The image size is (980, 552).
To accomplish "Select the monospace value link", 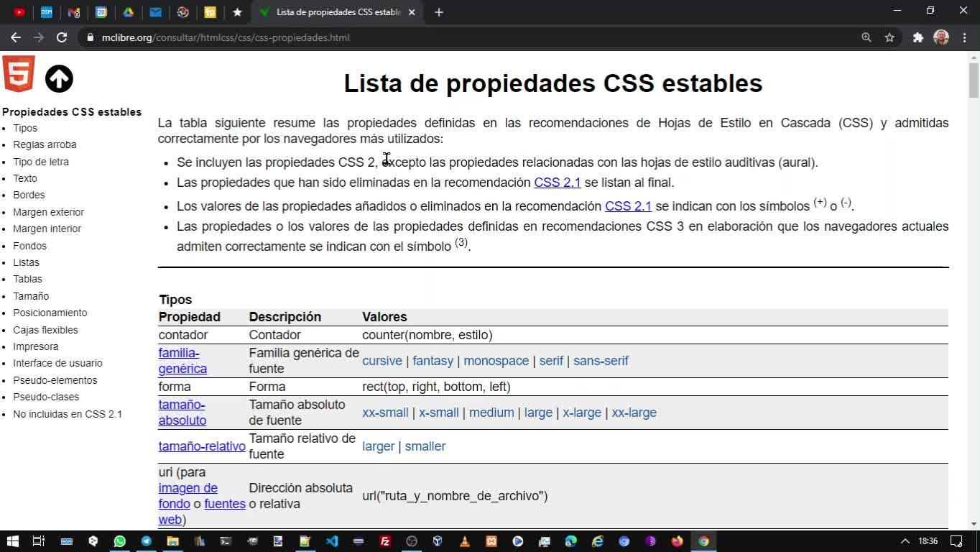I will pyautogui.click(x=496, y=361).
